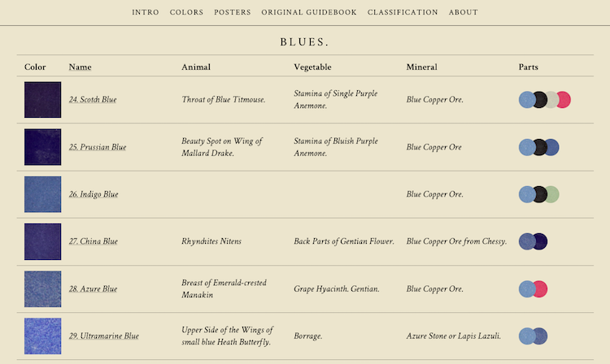
Task: Click the Prussian Blue color swatch
Action: click(42, 147)
